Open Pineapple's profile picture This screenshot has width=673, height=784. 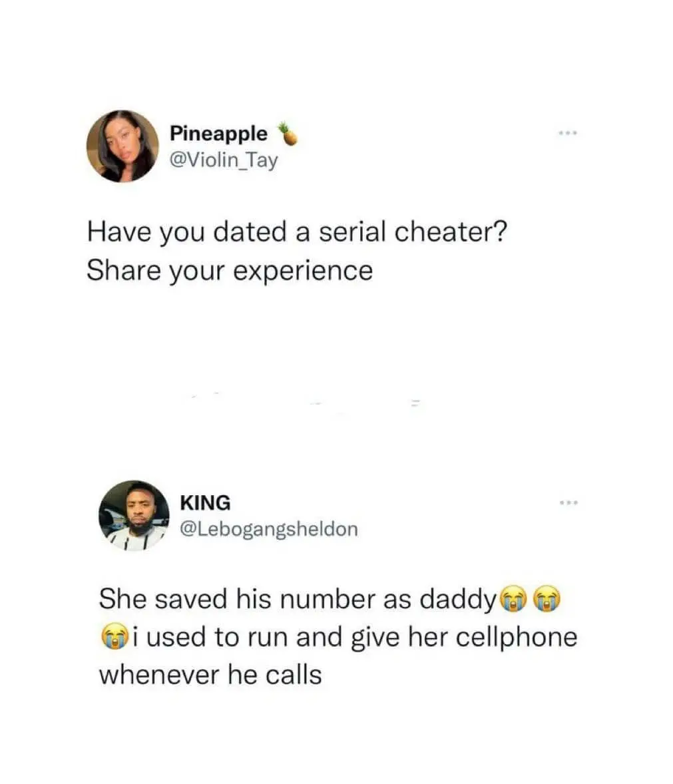(122, 146)
